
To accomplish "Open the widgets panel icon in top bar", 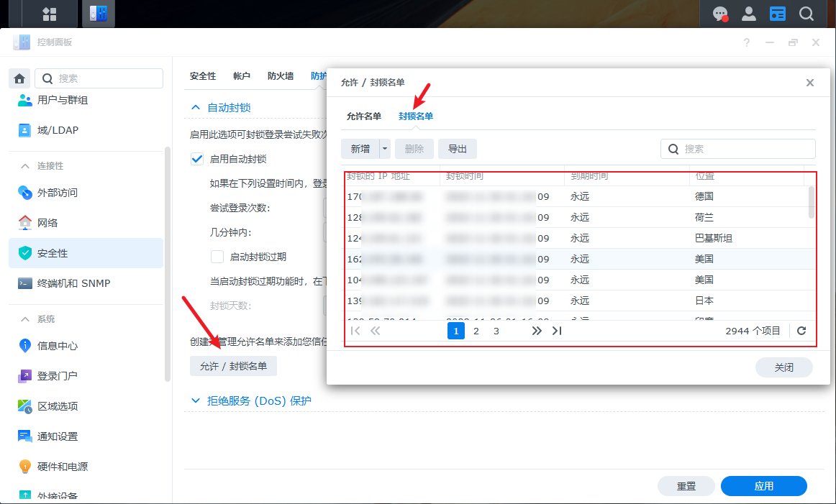I will [778, 14].
